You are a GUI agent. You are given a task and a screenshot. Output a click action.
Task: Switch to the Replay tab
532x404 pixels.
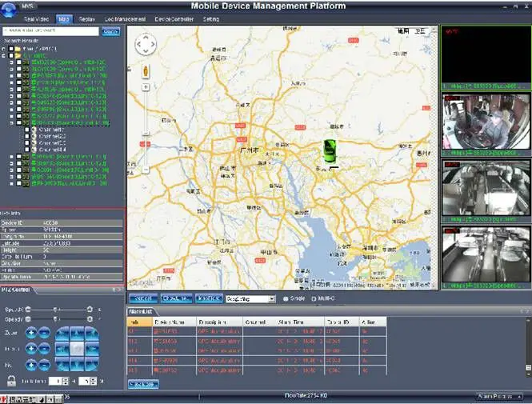tap(88, 18)
